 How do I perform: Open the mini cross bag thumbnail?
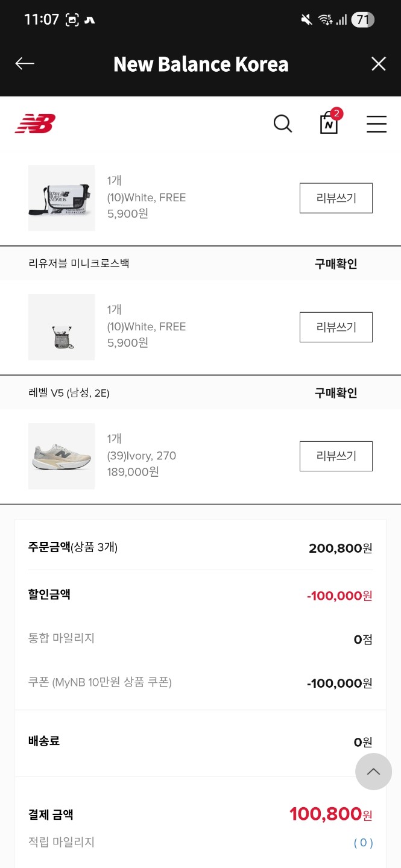click(x=62, y=327)
